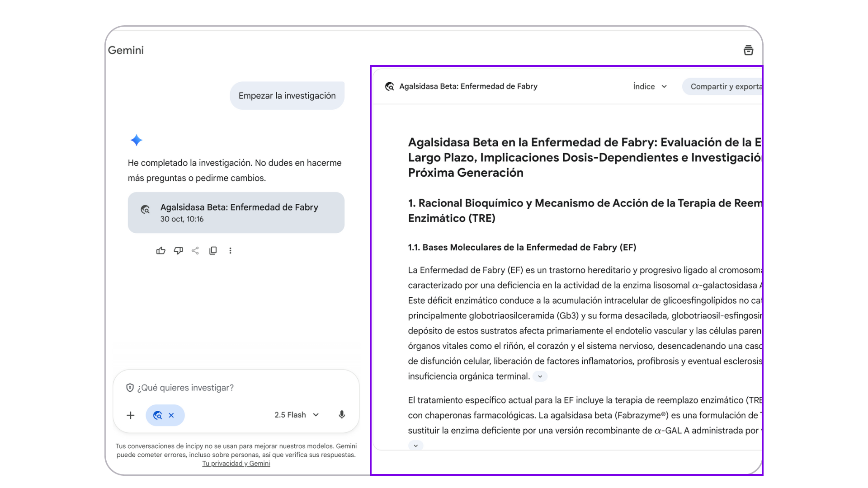Open the Agalsidasa Beta report card
This screenshot has height=488, width=868.
[x=236, y=213]
